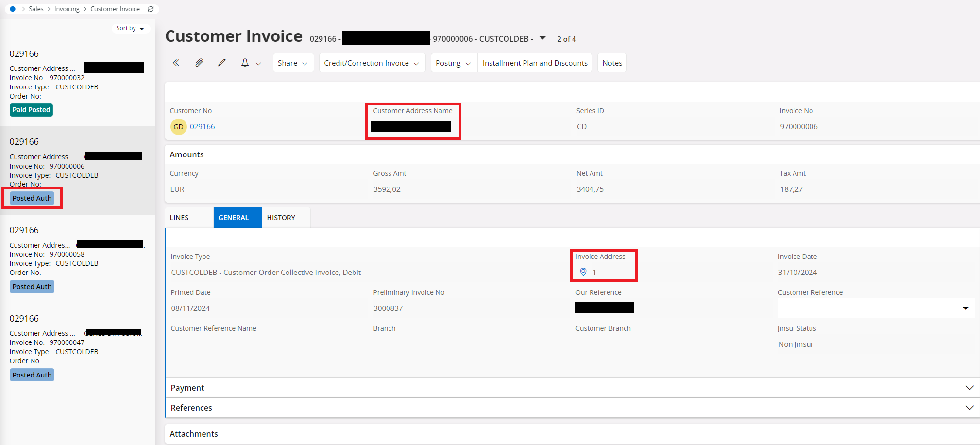Click the bell notification icon

pos(245,63)
